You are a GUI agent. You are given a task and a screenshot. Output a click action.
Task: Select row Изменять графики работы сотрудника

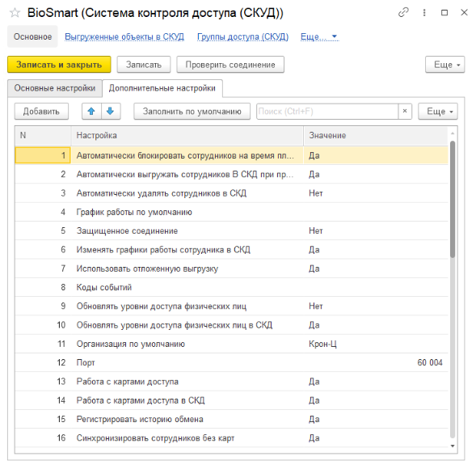tap(231, 250)
